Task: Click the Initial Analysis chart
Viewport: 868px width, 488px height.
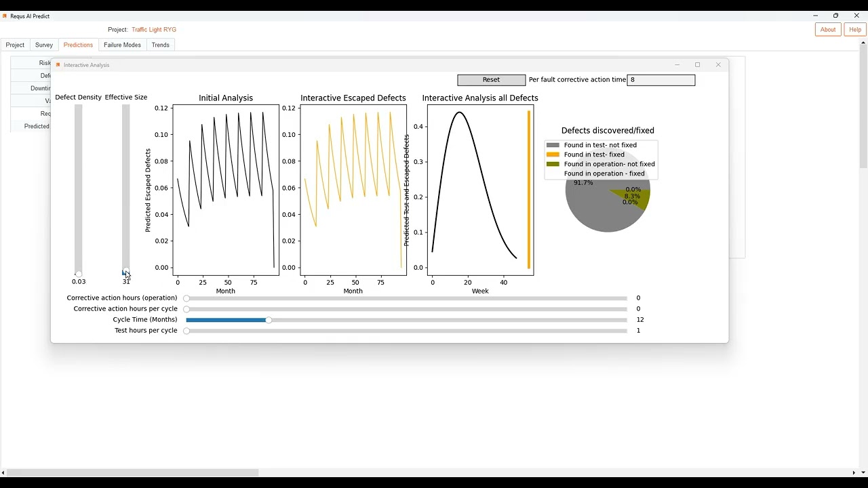Action: (226, 190)
